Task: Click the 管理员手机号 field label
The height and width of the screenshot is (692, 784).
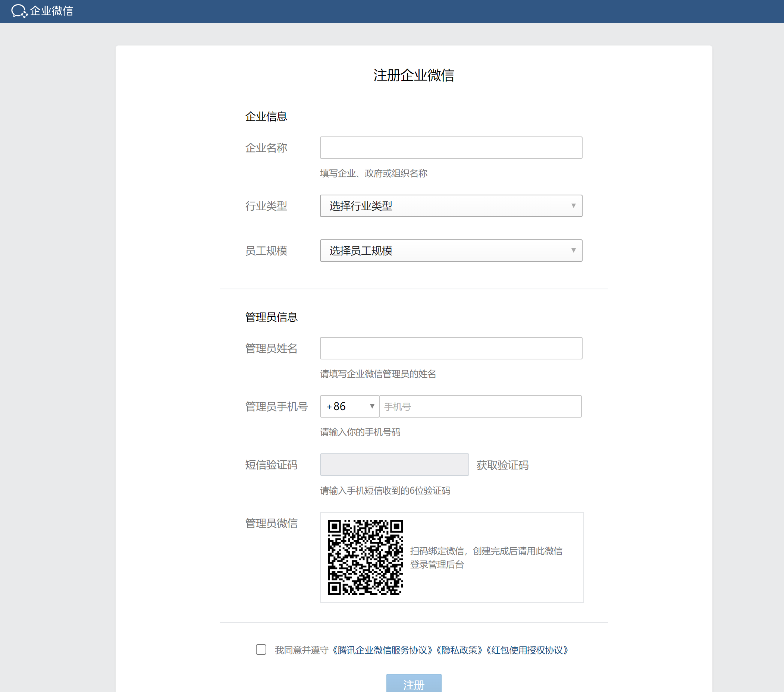Action: point(276,407)
